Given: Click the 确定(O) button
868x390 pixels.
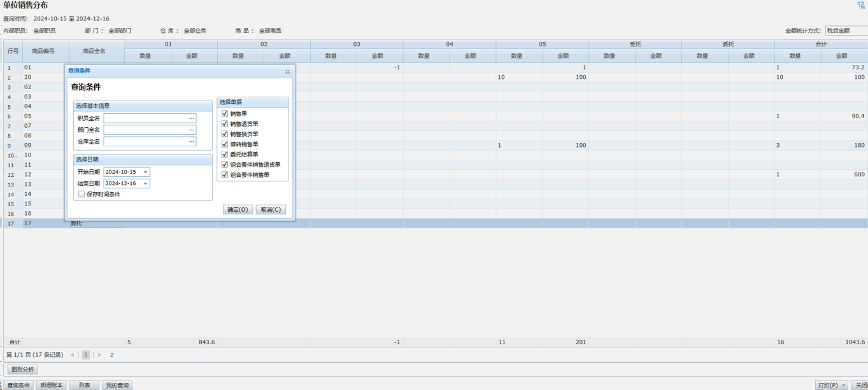Looking at the screenshot, I should [238, 209].
